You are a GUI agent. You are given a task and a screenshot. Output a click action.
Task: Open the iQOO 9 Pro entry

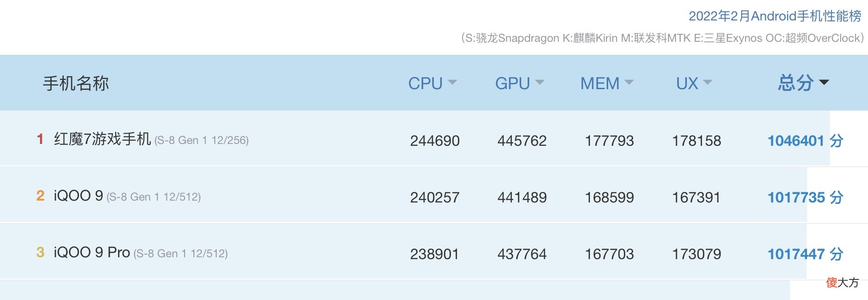coord(92,252)
